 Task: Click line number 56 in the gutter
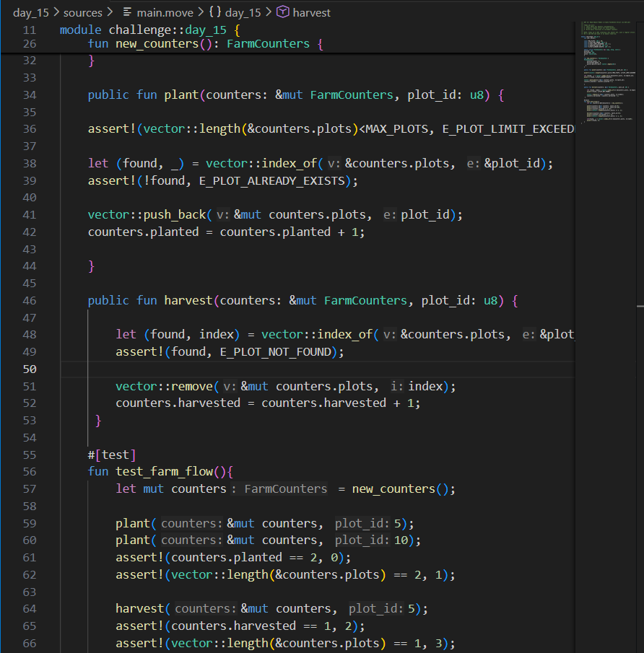[30, 472]
